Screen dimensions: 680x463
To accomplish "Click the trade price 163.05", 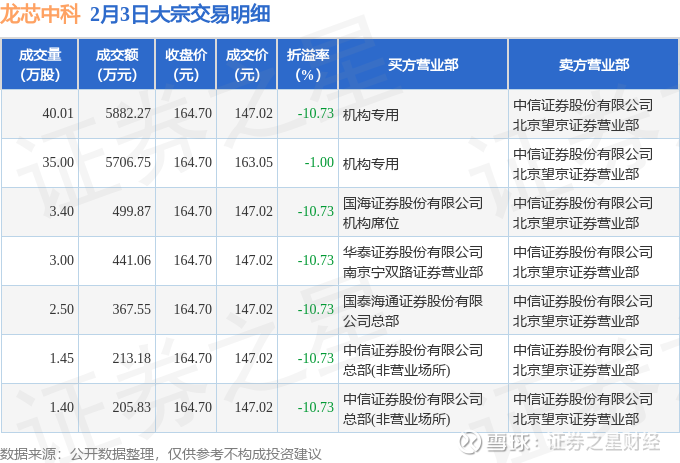I will [x=254, y=163].
